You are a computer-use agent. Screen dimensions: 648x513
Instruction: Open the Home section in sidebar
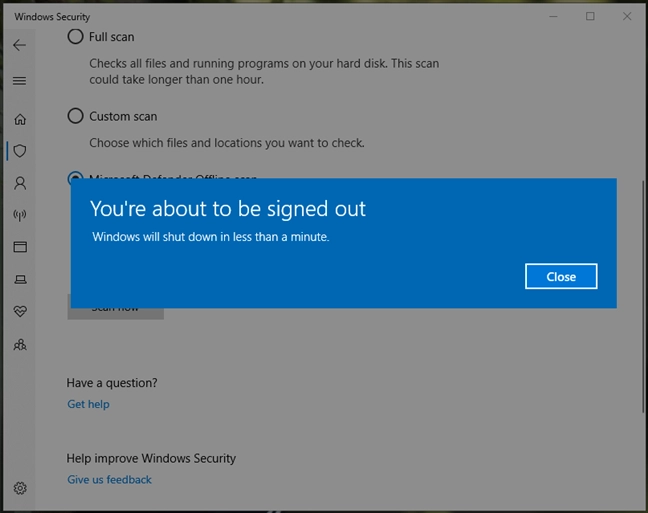20,119
